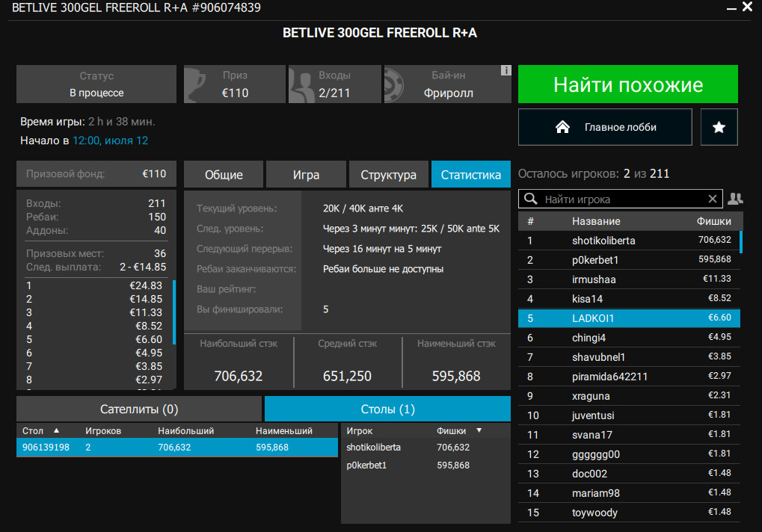762x532 pixels.
Task: Sort tables by Стол column arrow
Action: point(56,431)
